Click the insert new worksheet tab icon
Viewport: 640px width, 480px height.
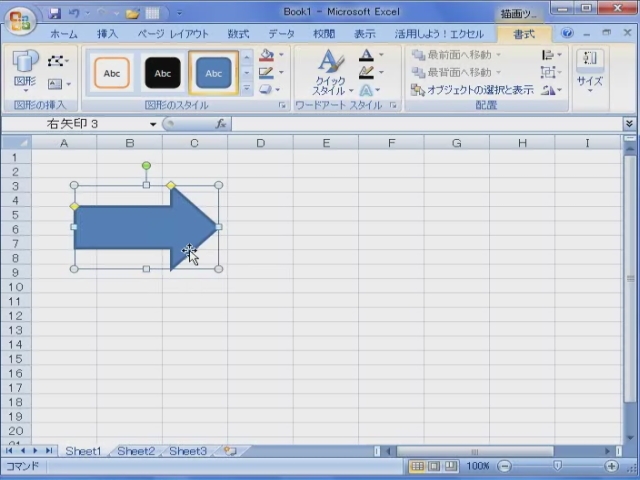(230, 452)
